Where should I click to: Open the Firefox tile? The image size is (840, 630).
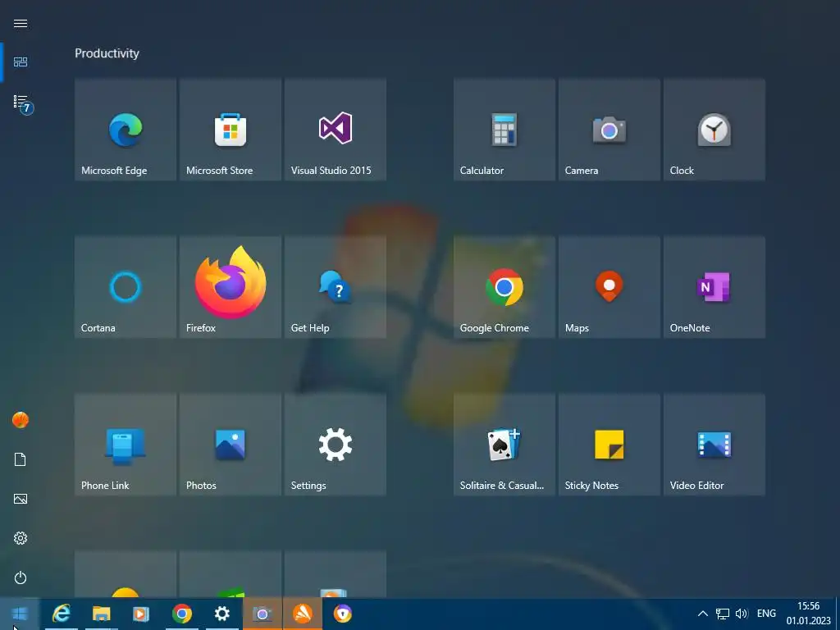click(231, 287)
